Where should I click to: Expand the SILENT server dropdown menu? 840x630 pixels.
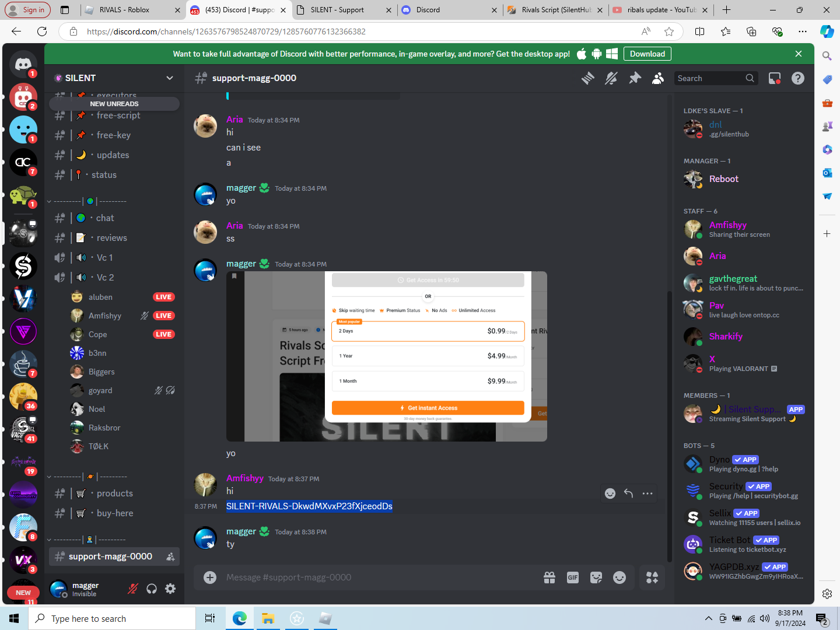(170, 78)
